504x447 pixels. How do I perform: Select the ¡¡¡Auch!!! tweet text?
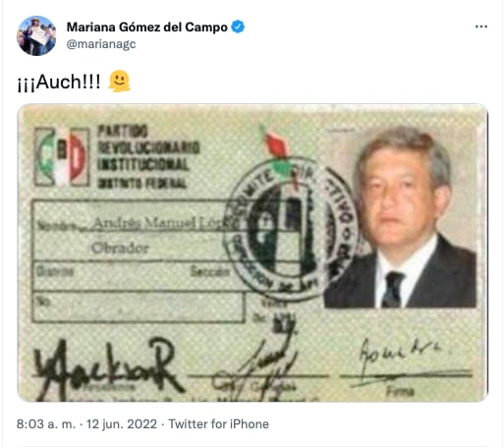click(x=59, y=82)
